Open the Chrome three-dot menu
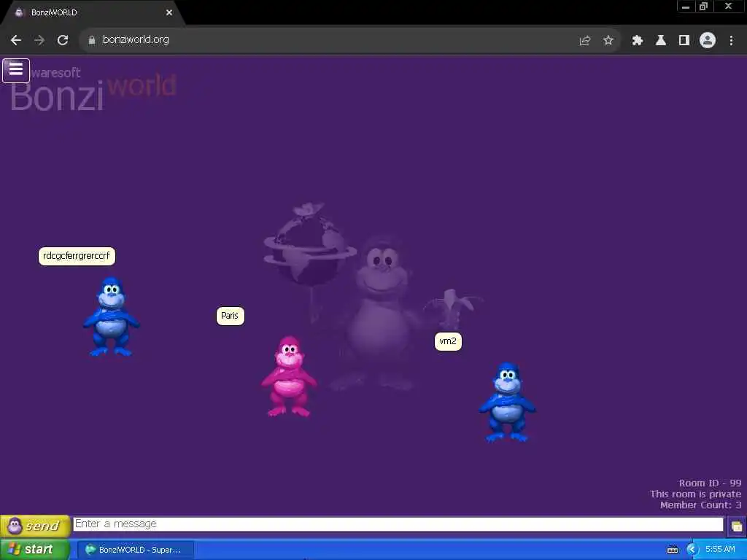 (x=731, y=41)
